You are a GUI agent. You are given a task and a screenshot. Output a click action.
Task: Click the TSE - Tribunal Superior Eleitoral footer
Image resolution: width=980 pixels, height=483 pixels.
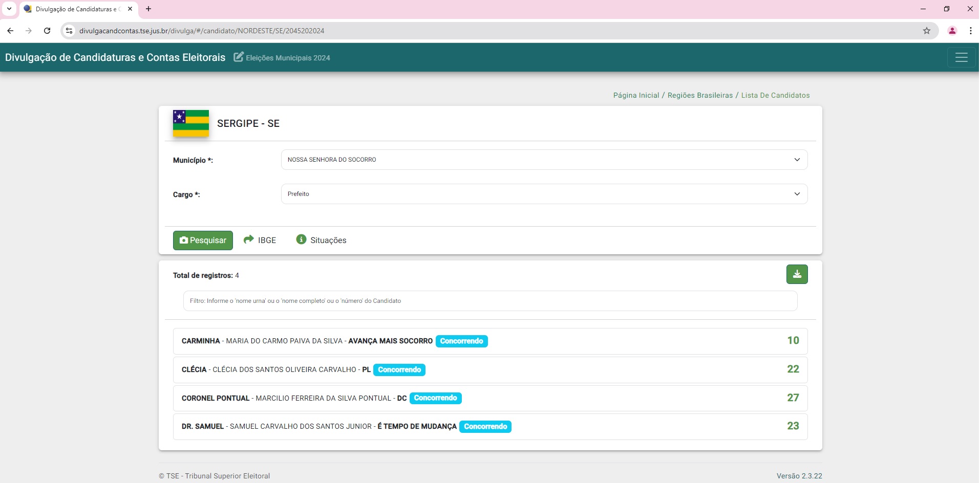[x=215, y=476]
